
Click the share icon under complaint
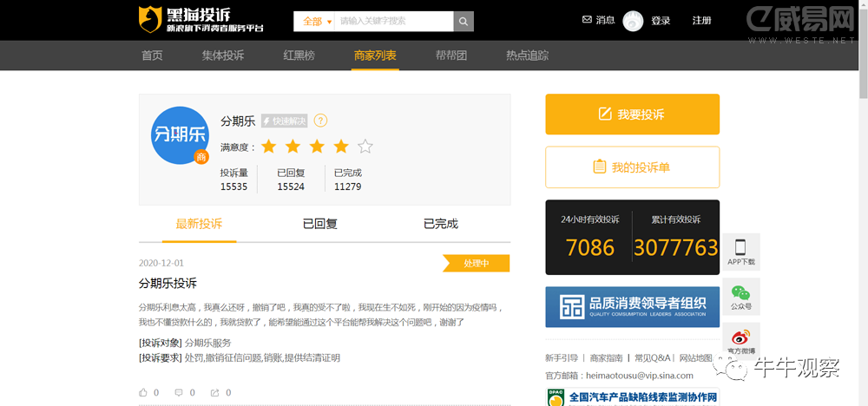[214, 392]
